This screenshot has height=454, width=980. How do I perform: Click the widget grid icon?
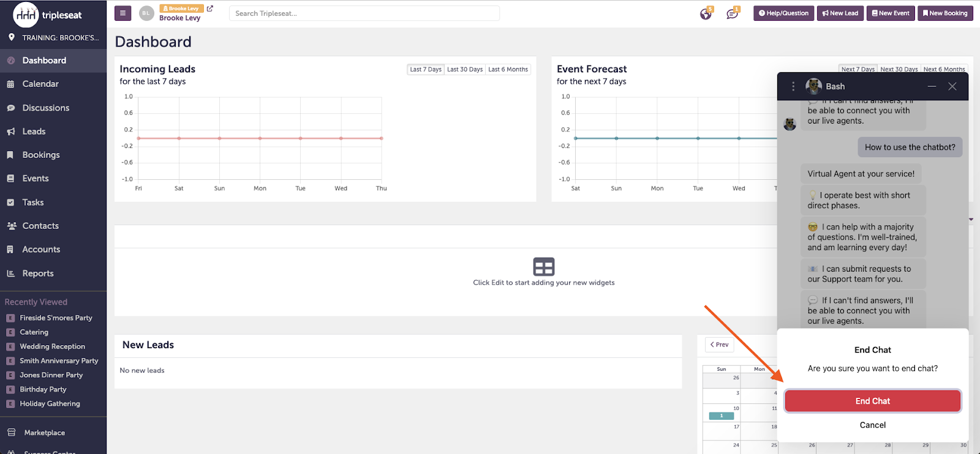[543, 267]
